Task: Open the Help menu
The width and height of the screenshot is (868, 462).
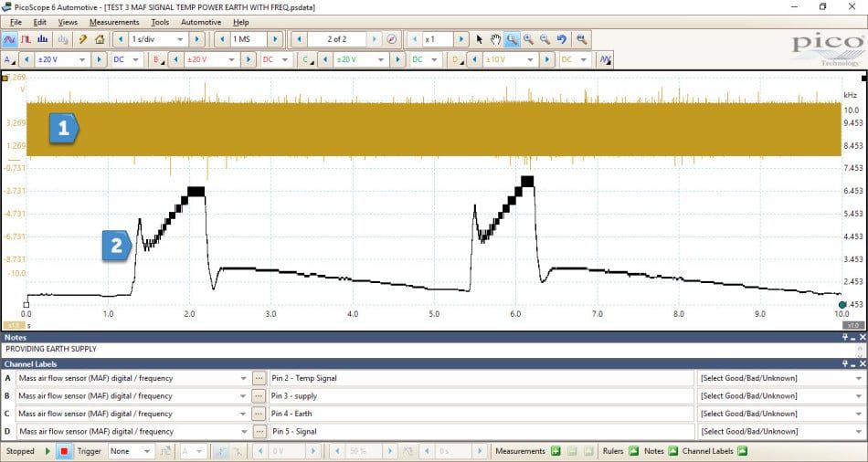Action: pos(241,22)
